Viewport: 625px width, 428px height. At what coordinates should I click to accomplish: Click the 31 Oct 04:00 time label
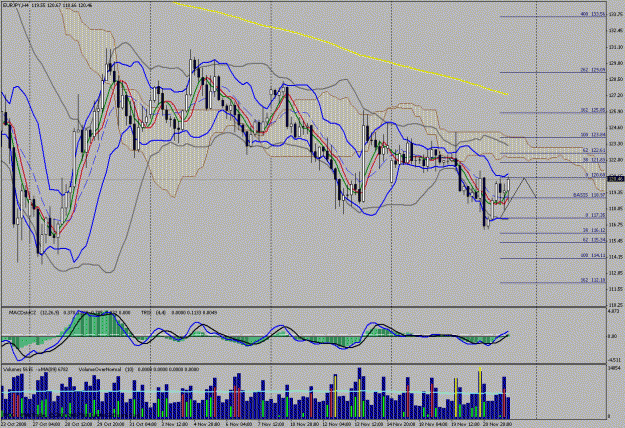coord(143,424)
